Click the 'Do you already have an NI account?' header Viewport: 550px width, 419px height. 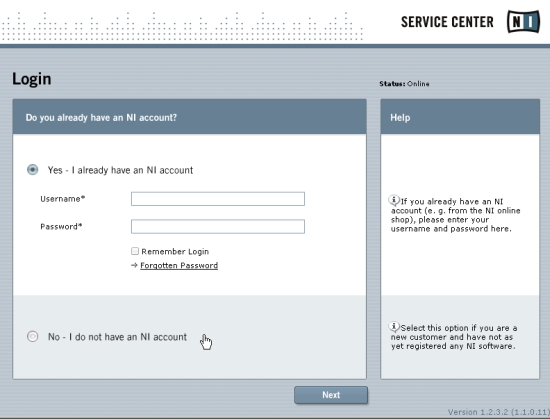pyautogui.click(x=189, y=117)
